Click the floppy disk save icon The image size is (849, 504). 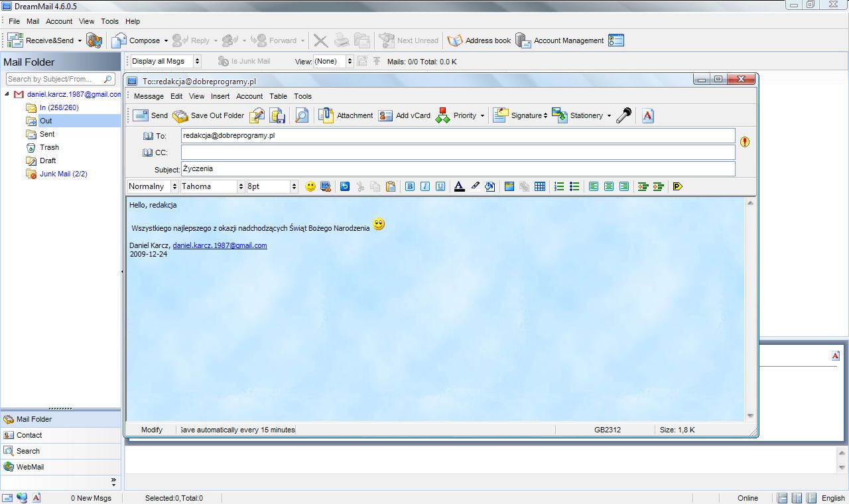[x=277, y=115]
